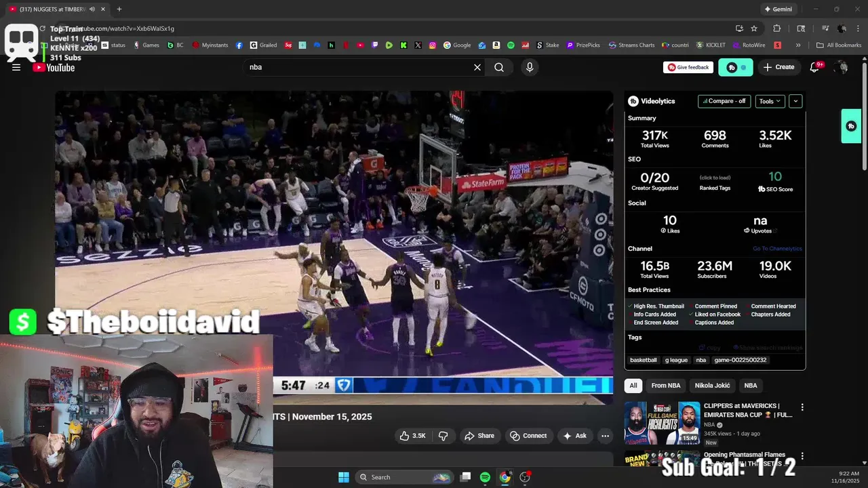The width and height of the screenshot is (868, 488).
Task: Open a new Chrome tab
Action: click(119, 9)
